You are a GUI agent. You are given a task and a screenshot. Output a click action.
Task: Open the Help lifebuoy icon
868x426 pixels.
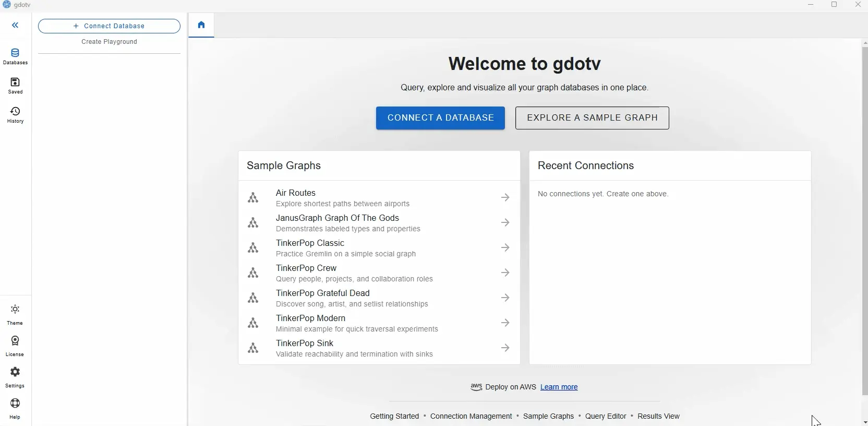click(x=15, y=408)
